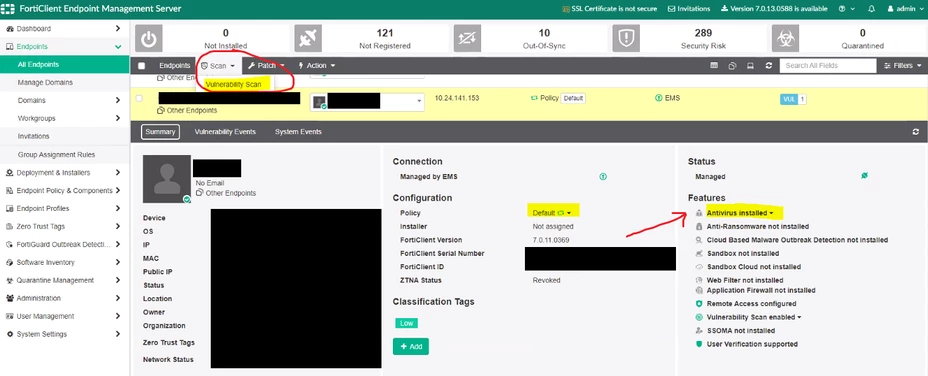
Task: Expand Domains in the sidebar
Action: tap(64, 101)
